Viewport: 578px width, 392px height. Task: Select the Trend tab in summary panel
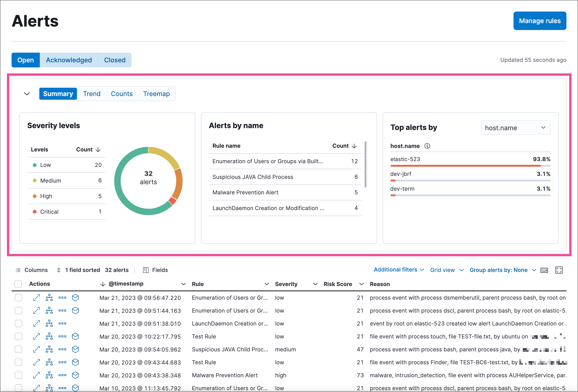point(92,94)
